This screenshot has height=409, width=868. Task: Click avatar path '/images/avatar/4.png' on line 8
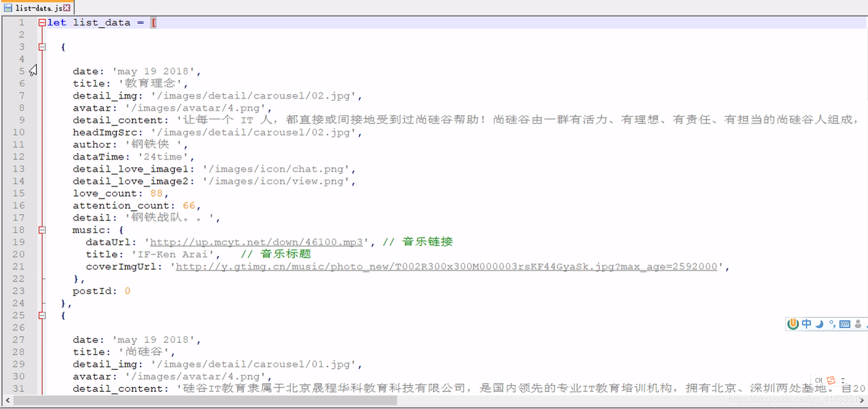pos(195,108)
